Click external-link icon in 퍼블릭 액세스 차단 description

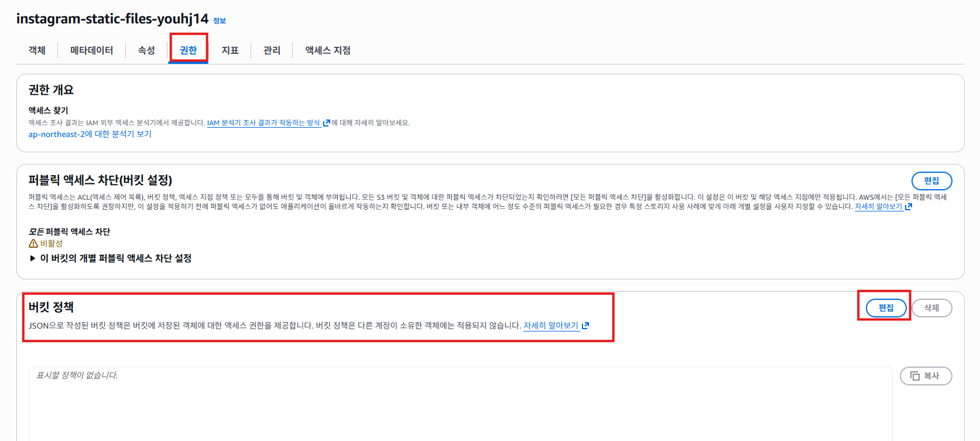tap(909, 207)
